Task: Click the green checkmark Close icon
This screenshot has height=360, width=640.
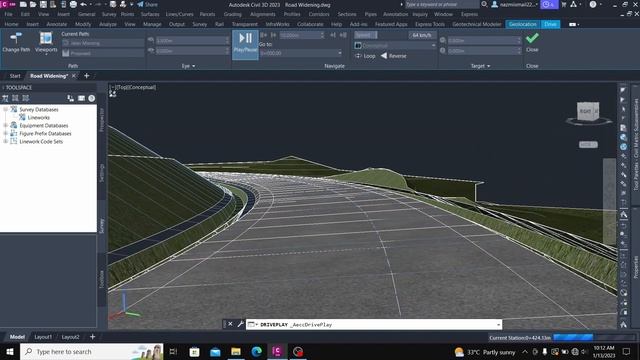Action: point(532,38)
